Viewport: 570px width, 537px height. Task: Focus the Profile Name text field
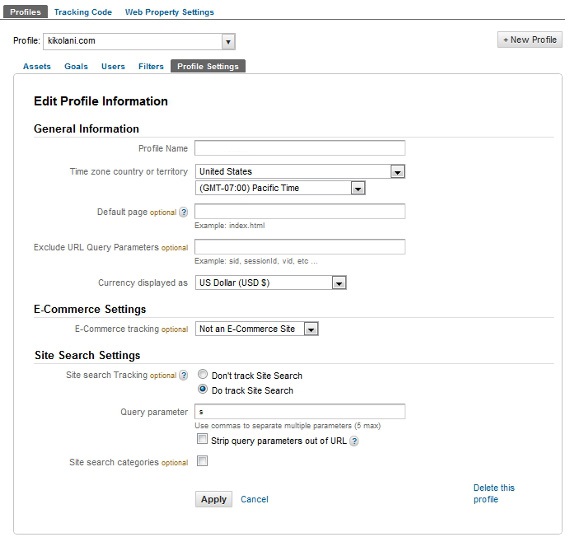tap(300, 148)
